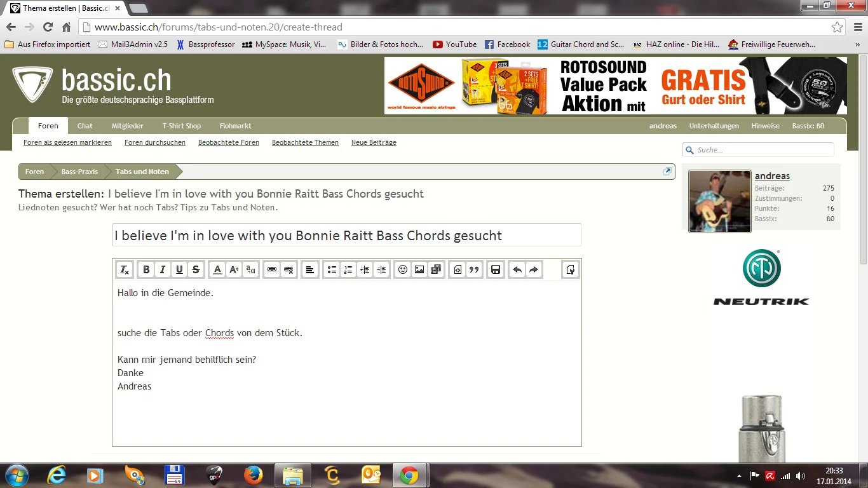Switch to the Chat tab
Screen dimensions: 868x488
coord(85,126)
